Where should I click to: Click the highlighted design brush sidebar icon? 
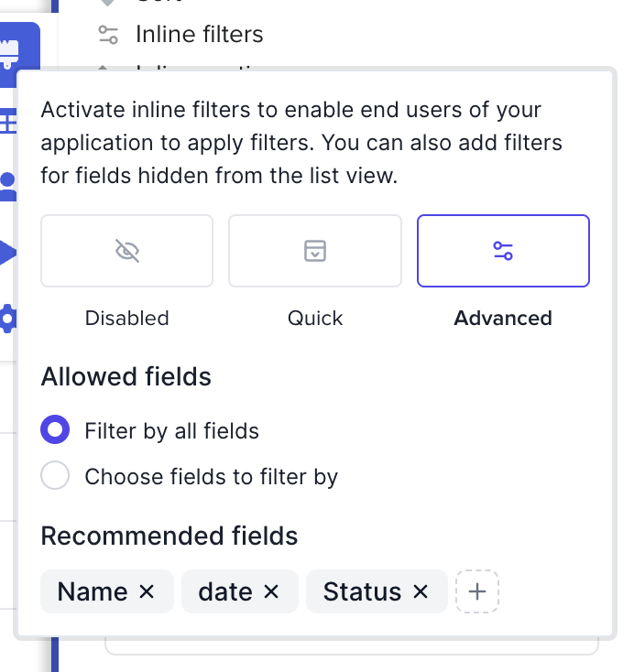(13, 50)
